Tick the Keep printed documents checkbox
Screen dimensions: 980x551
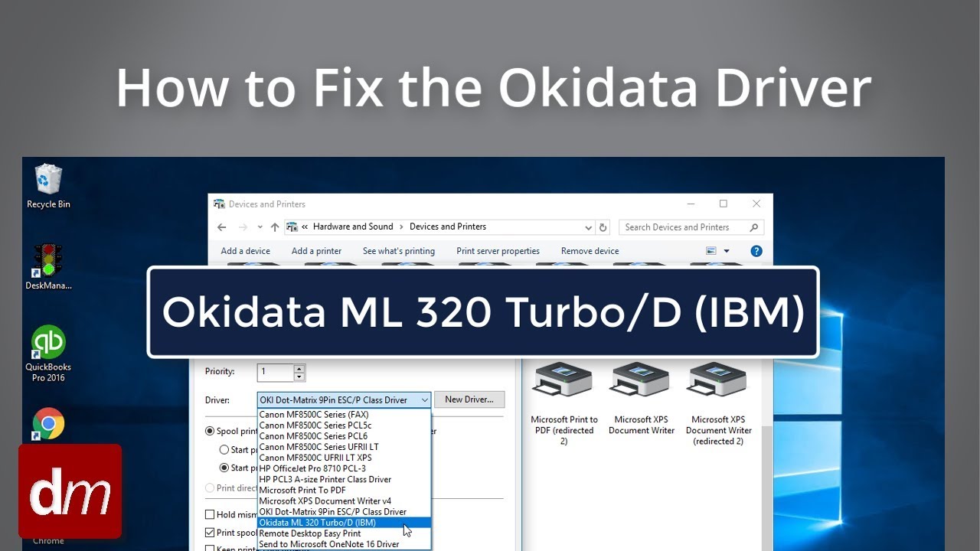[x=210, y=548]
